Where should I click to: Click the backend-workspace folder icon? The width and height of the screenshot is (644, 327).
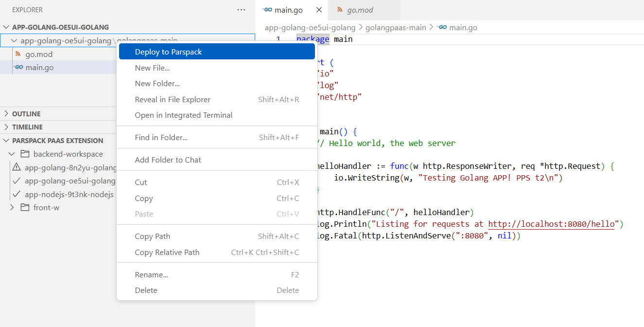(x=25, y=154)
